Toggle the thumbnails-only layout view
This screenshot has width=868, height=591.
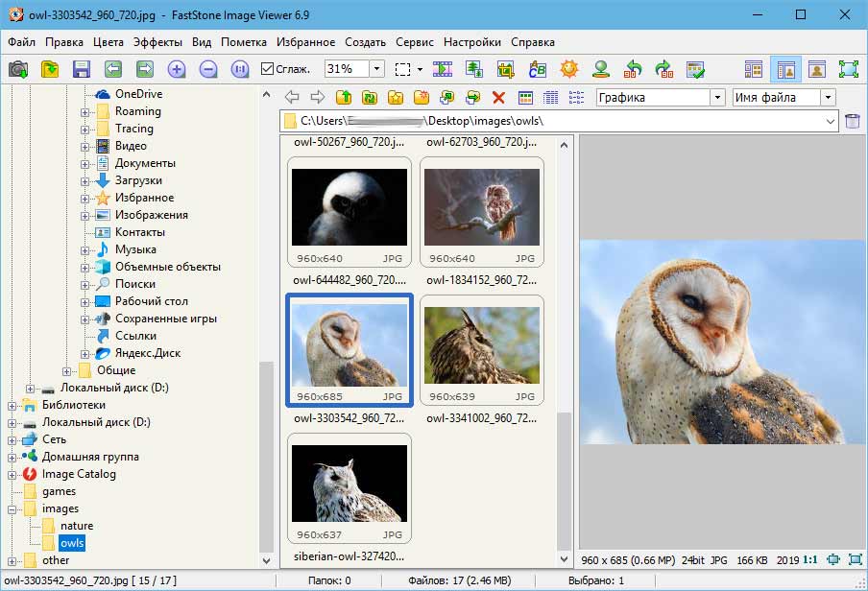click(755, 69)
